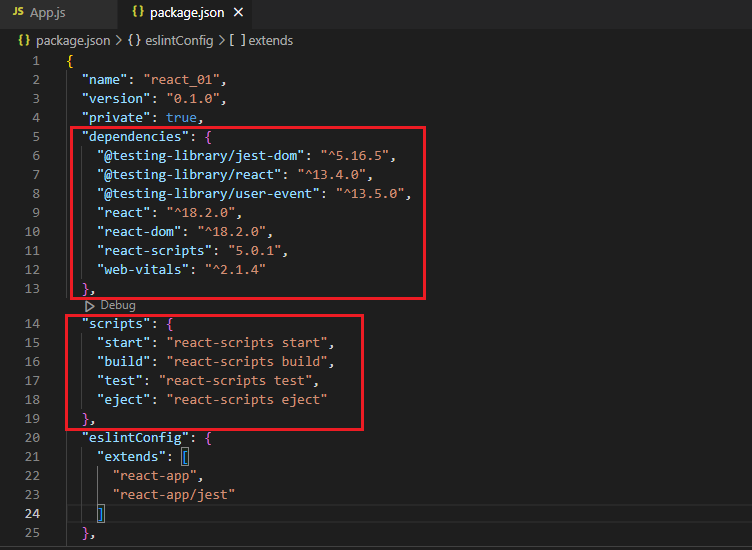The height and width of the screenshot is (550, 752).
Task: Click the JS file icon on App.js tab
Action: pos(18,12)
